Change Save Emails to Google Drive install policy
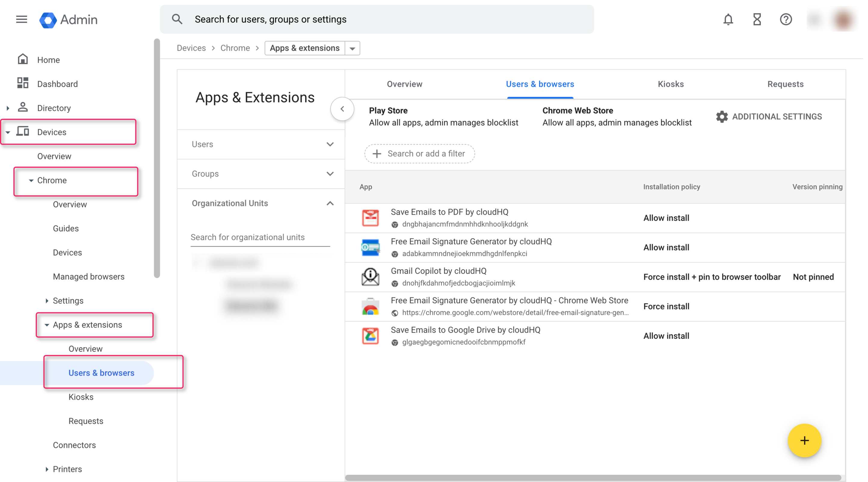This screenshot has width=868, height=482. [666, 336]
